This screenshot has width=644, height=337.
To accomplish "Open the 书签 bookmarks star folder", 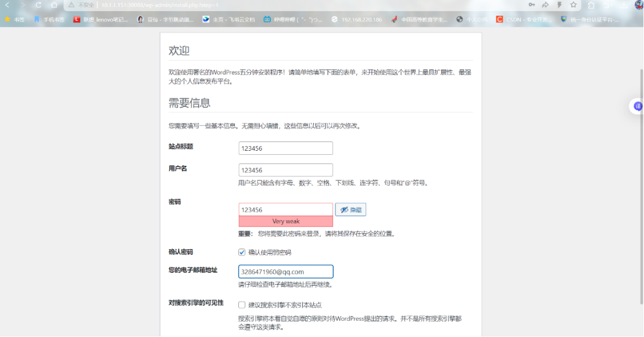I will [x=15, y=19].
